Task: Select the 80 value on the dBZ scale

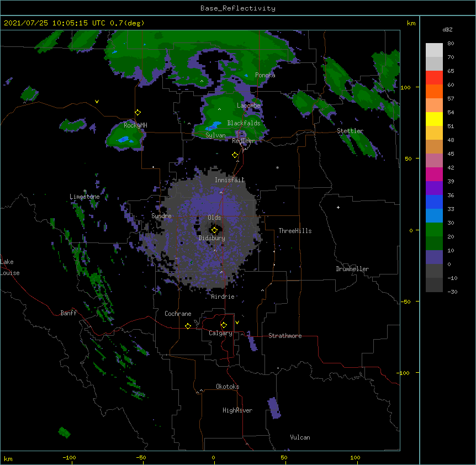Action: 451,44
